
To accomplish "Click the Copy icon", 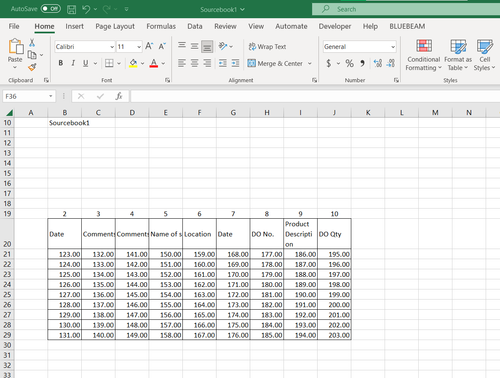I will point(32,55).
